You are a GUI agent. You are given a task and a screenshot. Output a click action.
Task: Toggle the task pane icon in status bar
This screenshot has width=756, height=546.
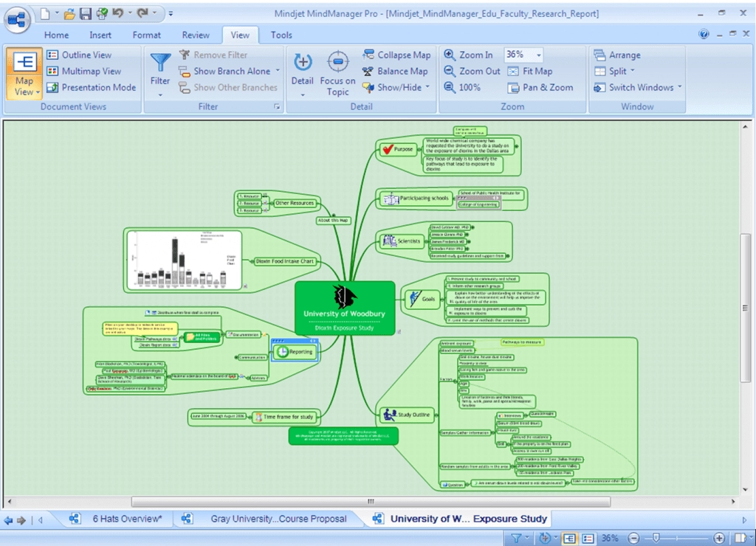click(x=740, y=538)
